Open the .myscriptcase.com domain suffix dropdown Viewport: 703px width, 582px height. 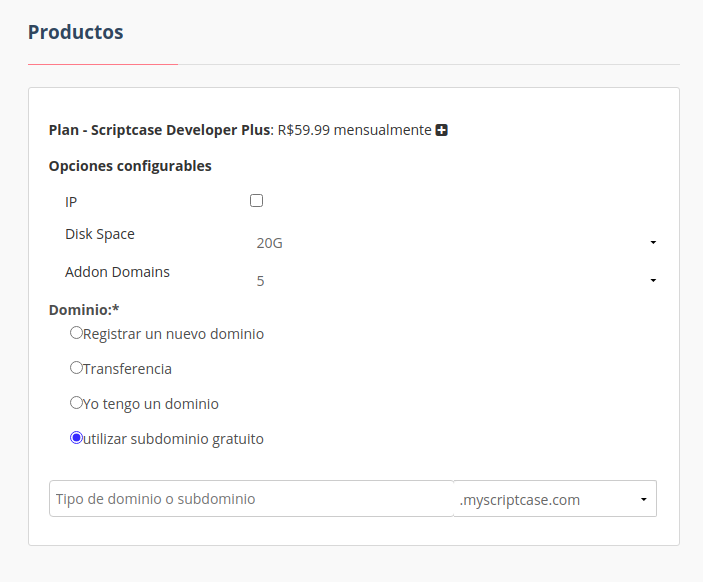555,499
